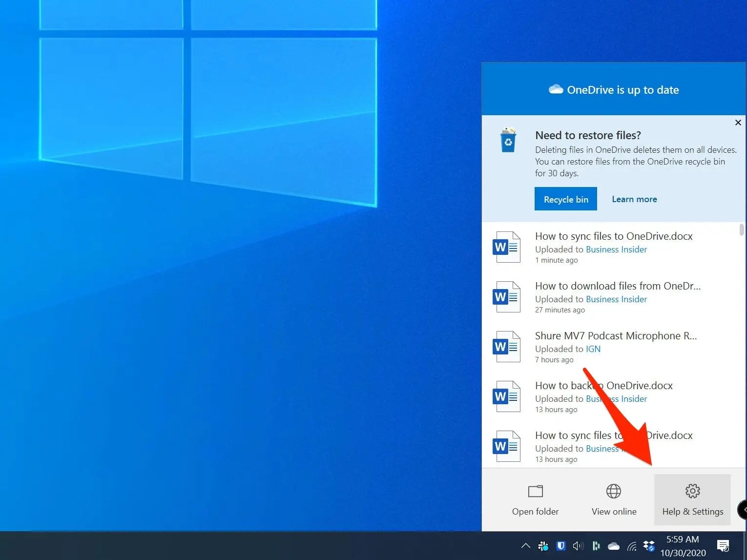This screenshot has height=560, width=747.
Task: Click the blue Recycle bin button
Action: coord(566,199)
